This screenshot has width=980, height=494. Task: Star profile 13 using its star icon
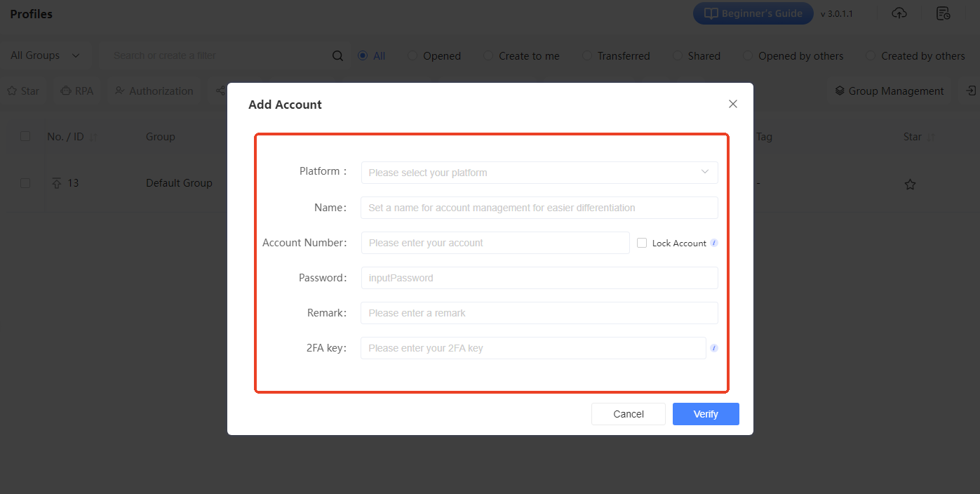point(910,185)
